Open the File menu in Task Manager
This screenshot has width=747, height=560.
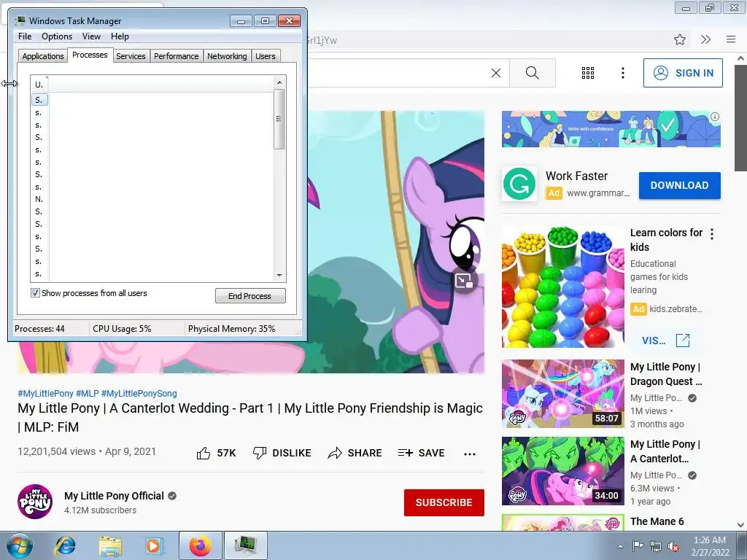point(25,36)
